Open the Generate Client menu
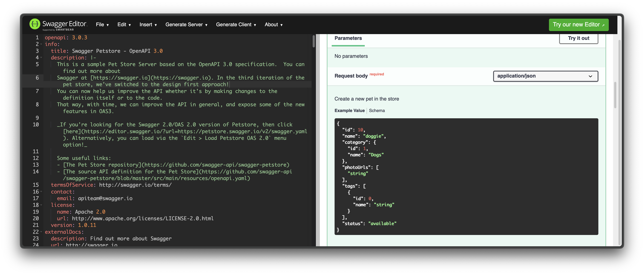644x275 pixels. coord(236,24)
